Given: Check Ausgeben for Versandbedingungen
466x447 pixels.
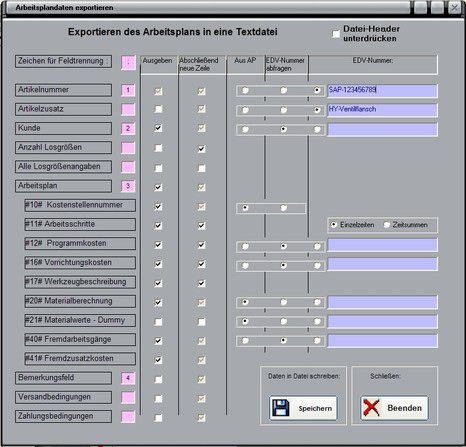Looking at the screenshot, I should click(x=158, y=399).
